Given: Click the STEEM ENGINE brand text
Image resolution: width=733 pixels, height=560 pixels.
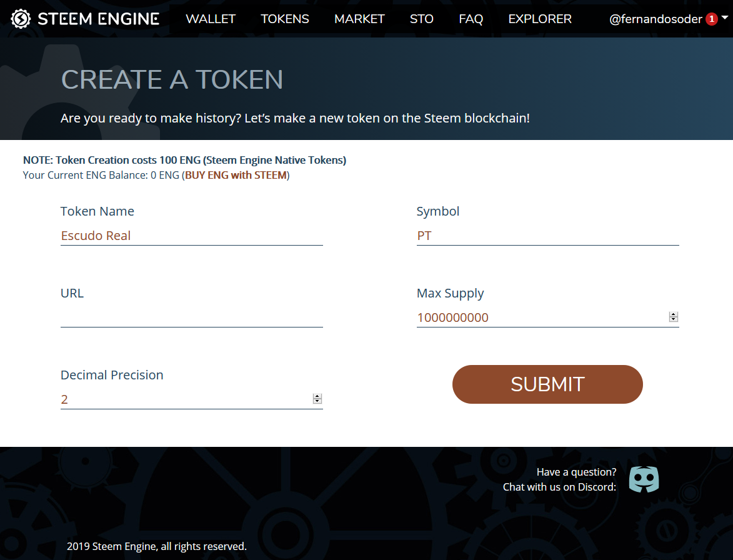Looking at the screenshot, I should (x=99, y=19).
